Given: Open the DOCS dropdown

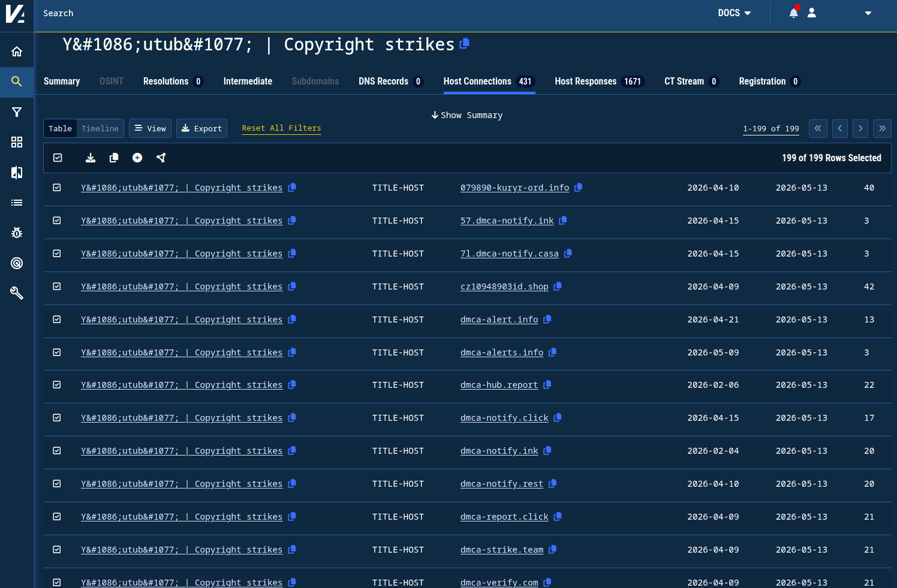Looking at the screenshot, I should [735, 13].
